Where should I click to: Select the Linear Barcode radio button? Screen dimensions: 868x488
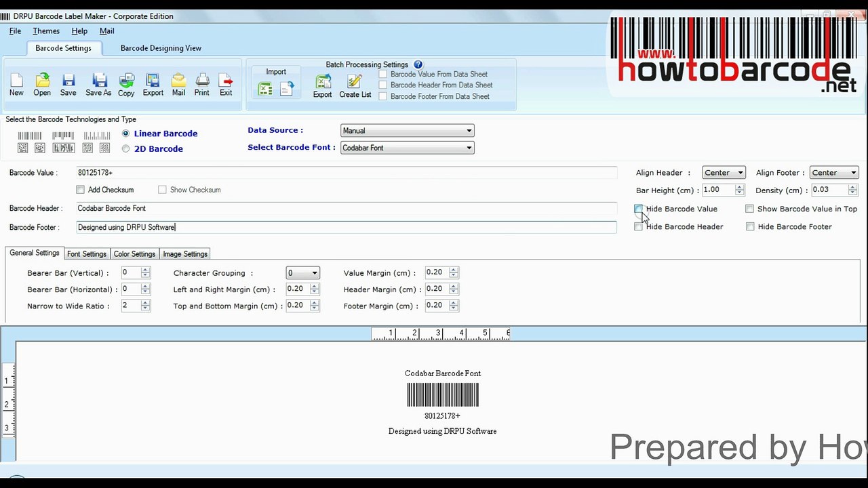tap(125, 134)
